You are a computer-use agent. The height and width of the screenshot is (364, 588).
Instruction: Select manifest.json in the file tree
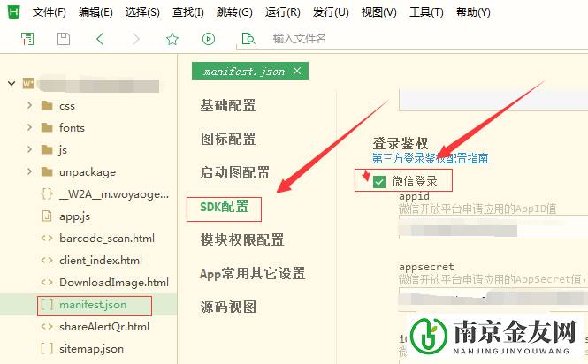(93, 305)
